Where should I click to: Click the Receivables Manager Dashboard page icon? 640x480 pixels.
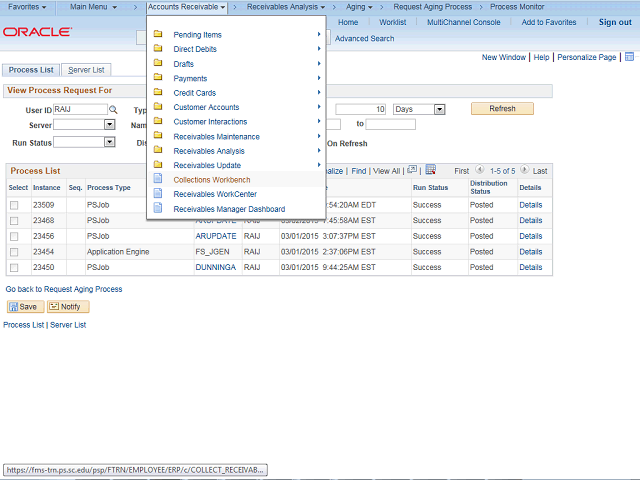click(x=158, y=209)
